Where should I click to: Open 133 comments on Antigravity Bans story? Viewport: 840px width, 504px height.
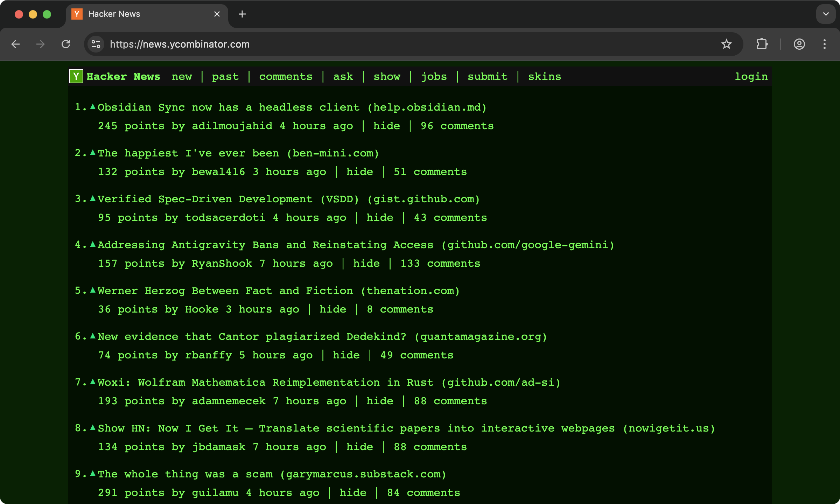(440, 264)
